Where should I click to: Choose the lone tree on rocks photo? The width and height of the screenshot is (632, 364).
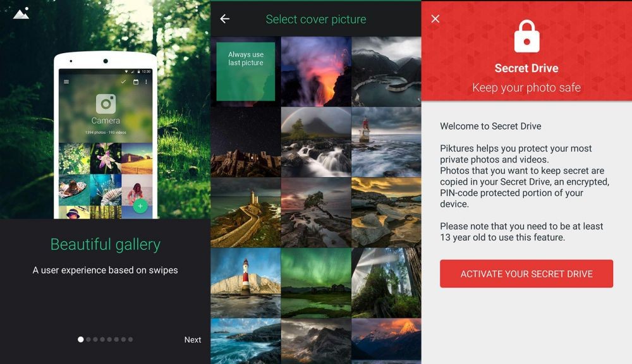[316, 212]
